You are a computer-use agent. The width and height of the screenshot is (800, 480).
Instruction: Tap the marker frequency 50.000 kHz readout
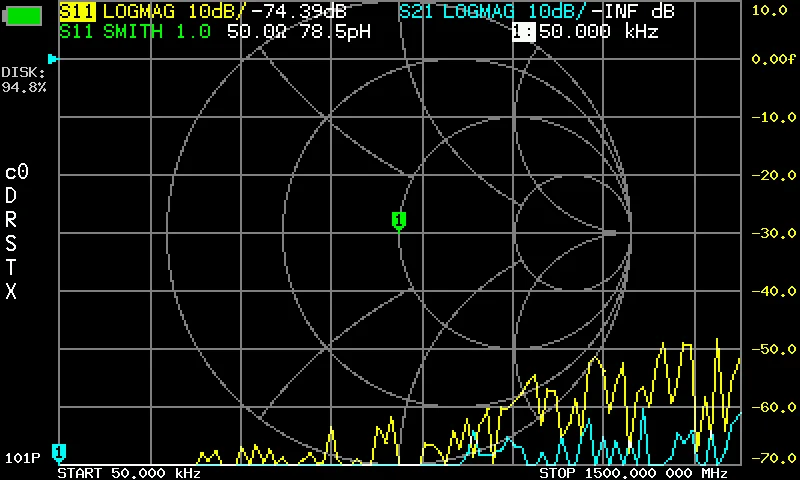pyautogui.click(x=598, y=32)
